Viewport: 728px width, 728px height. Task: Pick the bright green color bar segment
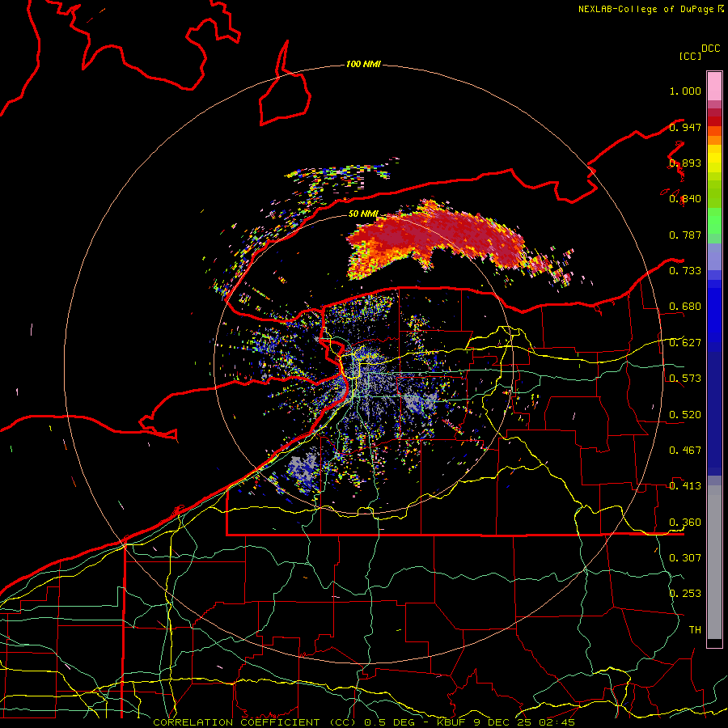[x=714, y=221]
